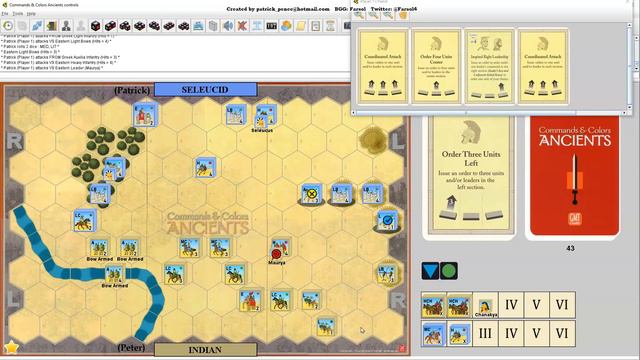Click the first magnifier zoom icon in hand window
640x360 pixels.
tap(359, 15)
